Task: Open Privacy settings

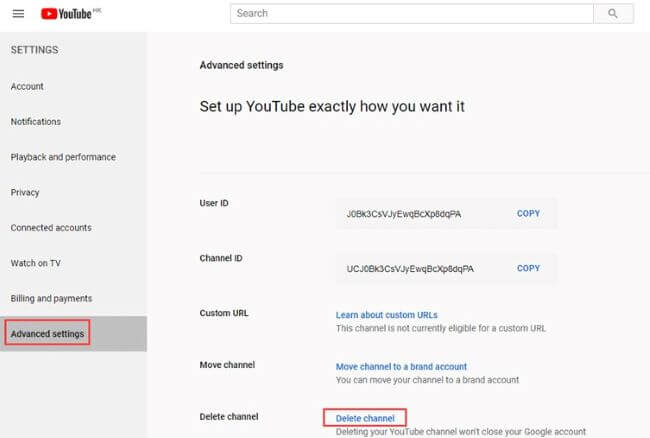Action: pos(25,193)
